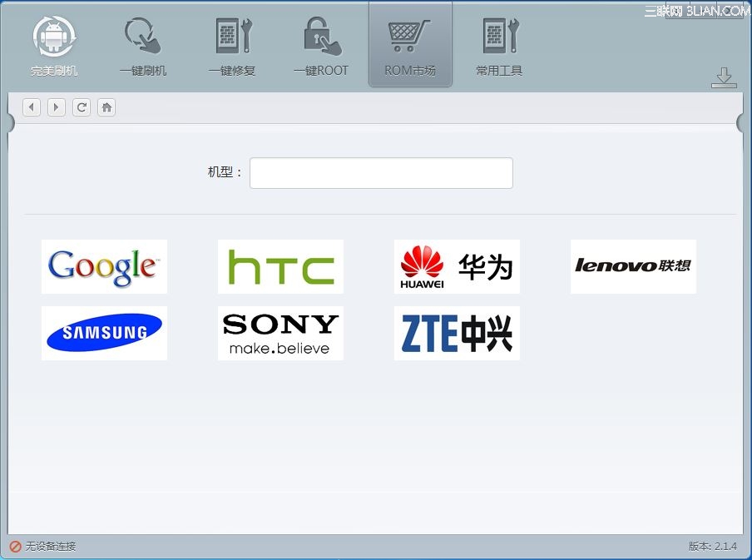Choose the ZTE 中兴 brand logo

coord(457,333)
